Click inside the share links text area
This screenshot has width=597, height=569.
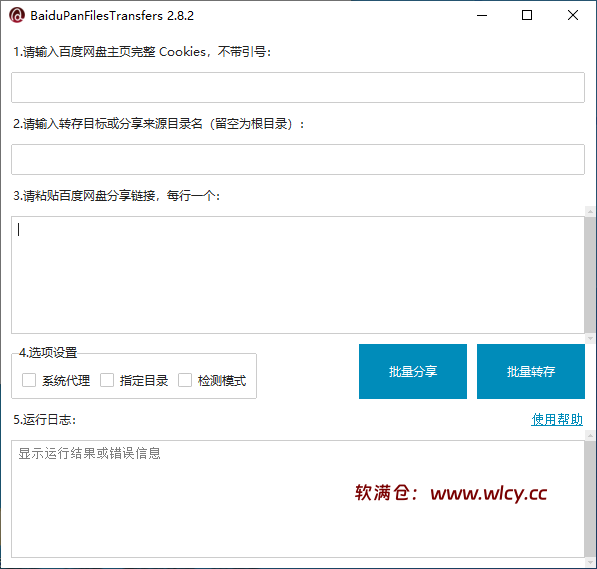(298, 275)
